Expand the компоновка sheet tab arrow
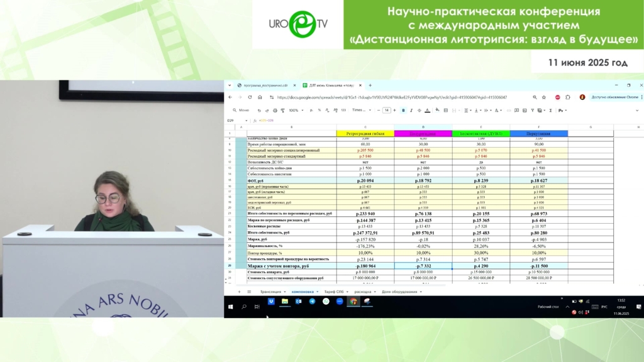This screenshot has width=644, height=362. click(318, 292)
